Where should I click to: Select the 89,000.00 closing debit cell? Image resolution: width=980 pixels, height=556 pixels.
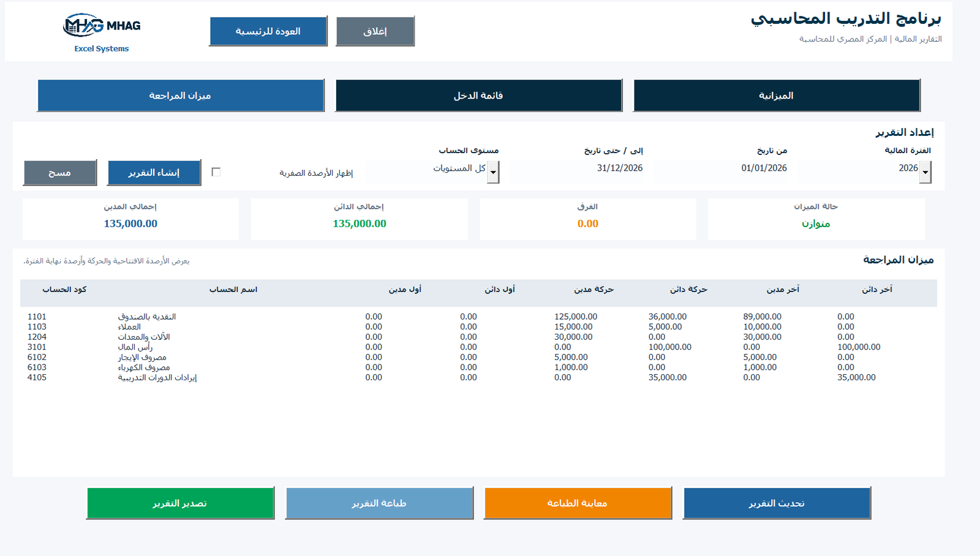(x=762, y=317)
